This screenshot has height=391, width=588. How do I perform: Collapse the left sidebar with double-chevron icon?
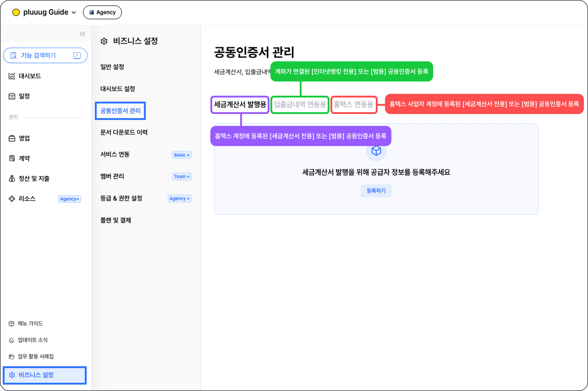[82, 34]
